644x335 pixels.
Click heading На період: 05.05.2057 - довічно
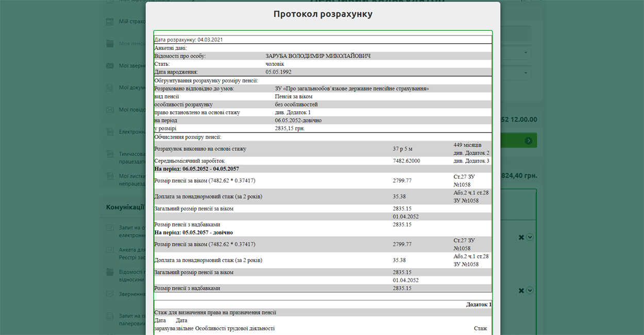tap(193, 233)
